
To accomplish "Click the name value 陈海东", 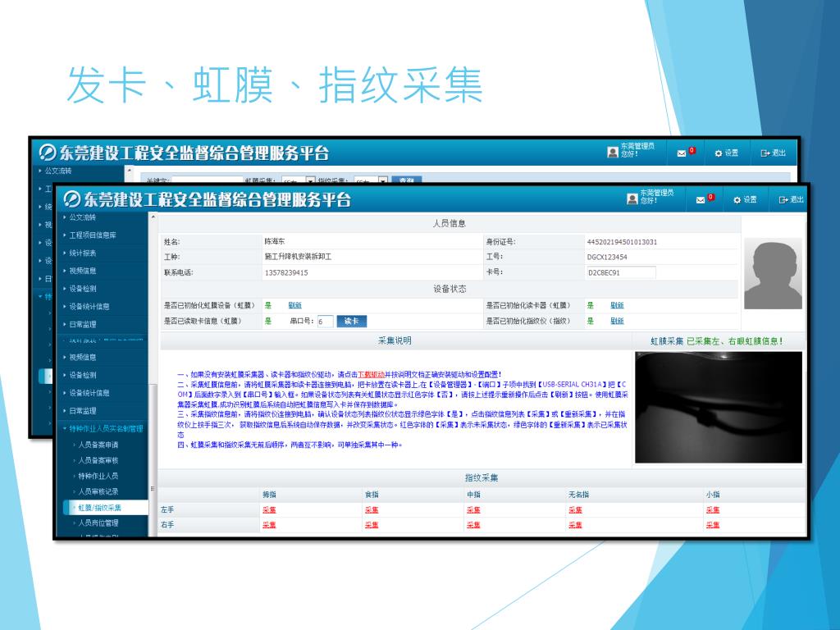I will coord(275,242).
